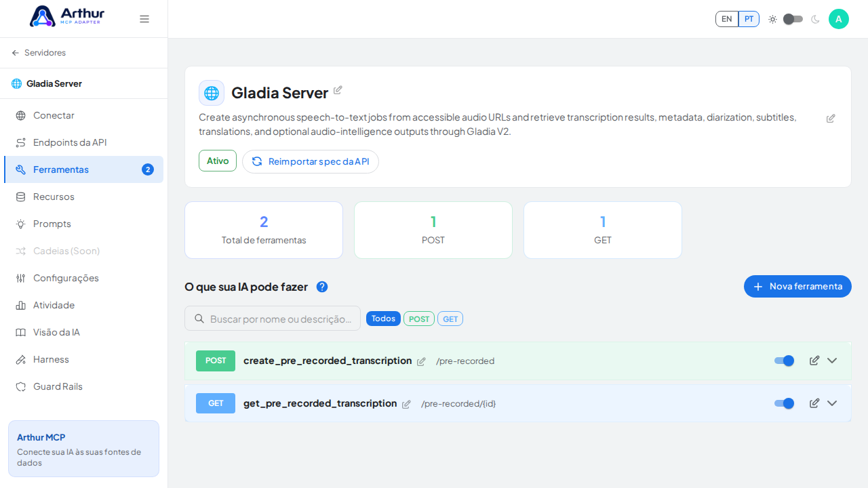Switch language to EN

coord(727,19)
